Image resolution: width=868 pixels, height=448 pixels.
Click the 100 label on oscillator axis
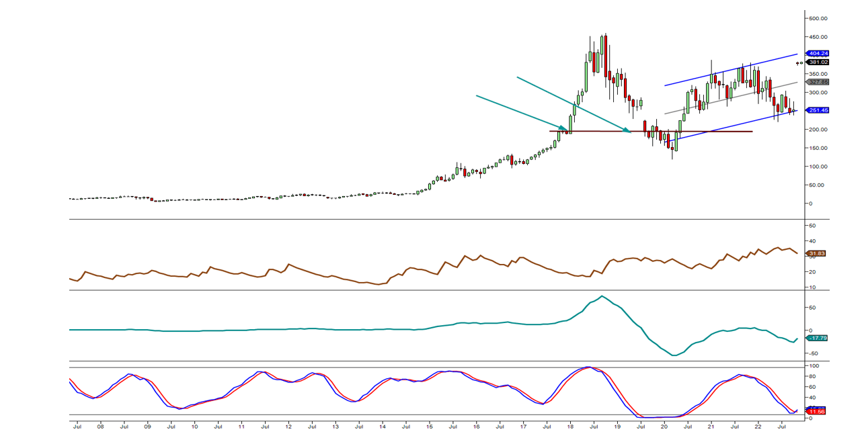[x=814, y=366]
